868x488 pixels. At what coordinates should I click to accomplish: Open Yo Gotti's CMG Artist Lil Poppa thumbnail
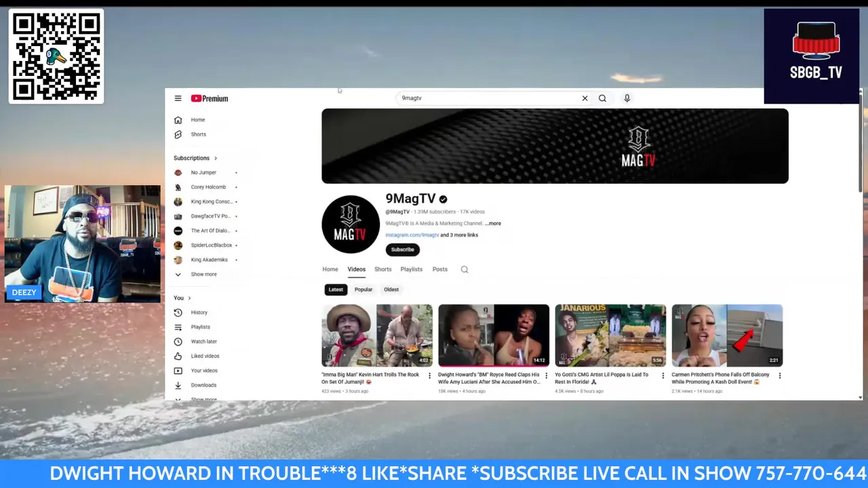click(610, 335)
